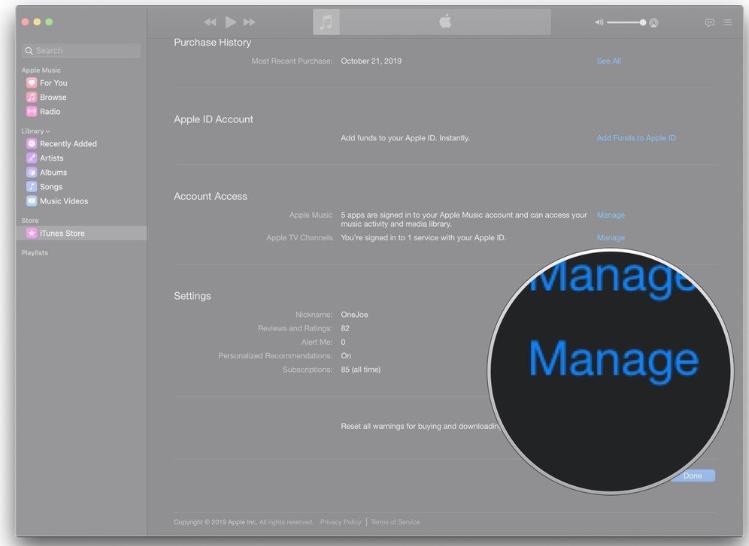Open the Up Next list icon
This screenshot has width=749, height=546.
(728, 22)
